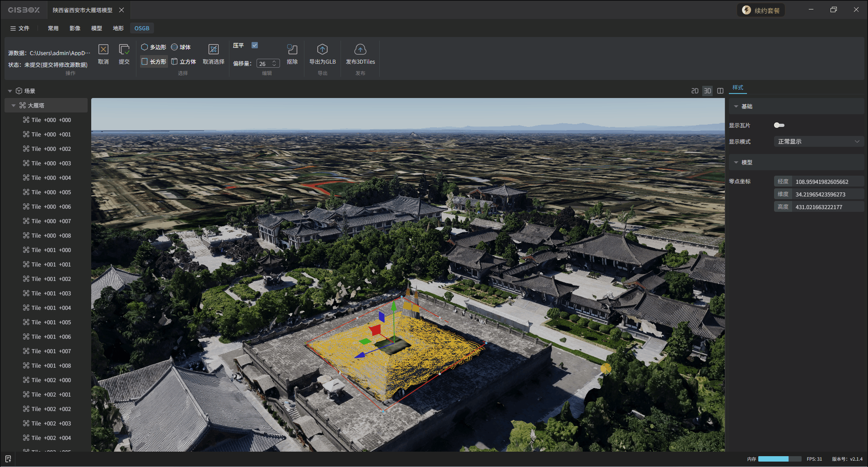Screen dimensions: 868x467
Task: Select the Sphere (球体) selection tool
Action: point(181,47)
